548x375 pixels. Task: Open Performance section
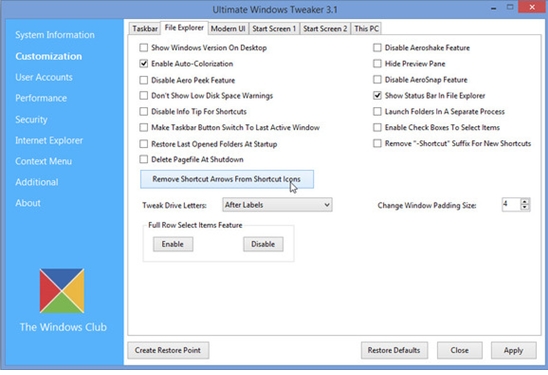(x=41, y=98)
